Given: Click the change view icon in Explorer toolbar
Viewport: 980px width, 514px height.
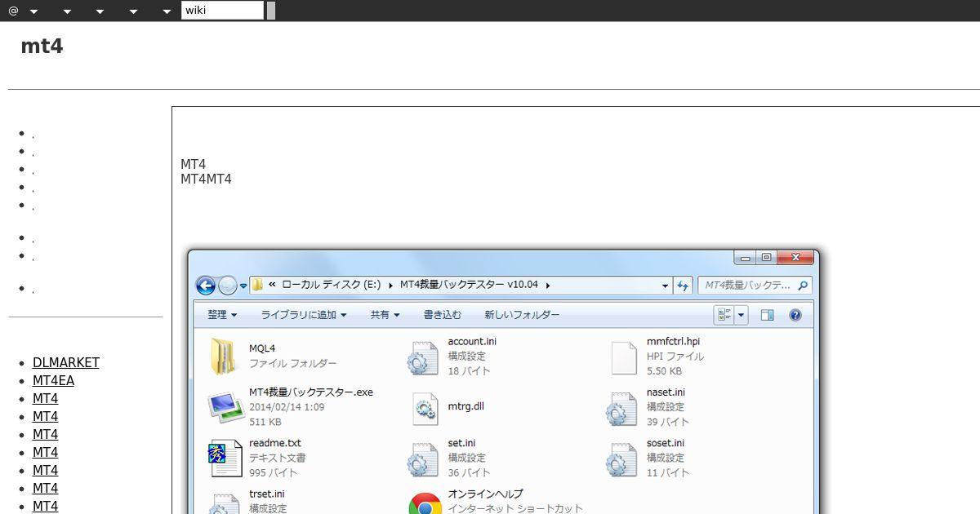Looking at the screenshot, I should pos(724,315).
